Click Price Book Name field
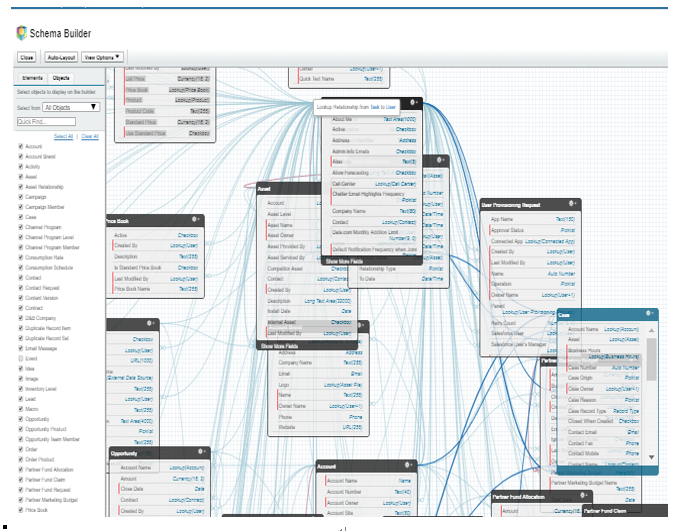 tap(156, 289)
